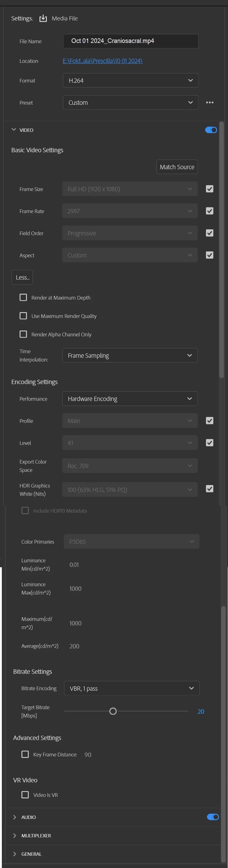Check Use Maximum Render Quality
This screenshot has height=868, width=228.
23,316
